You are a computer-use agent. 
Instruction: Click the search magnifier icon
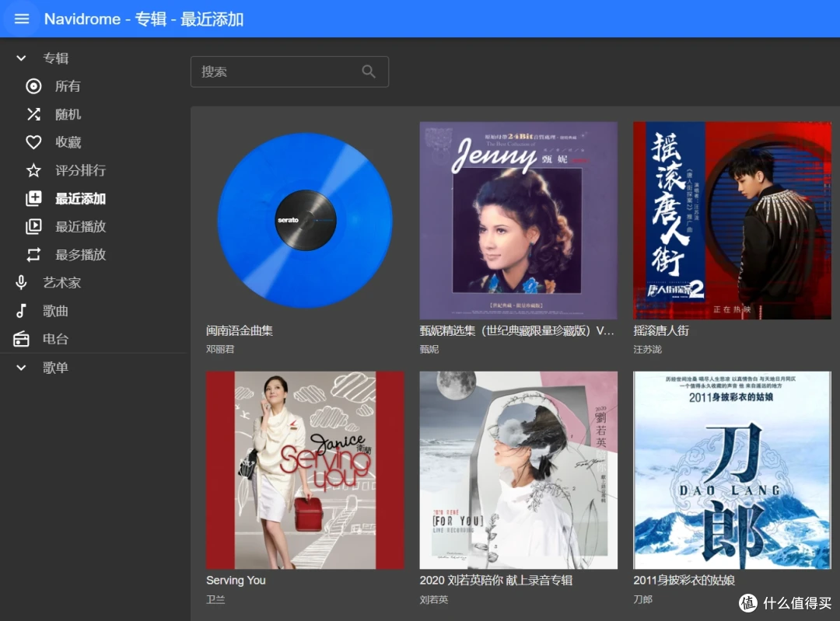click(369, 71)
